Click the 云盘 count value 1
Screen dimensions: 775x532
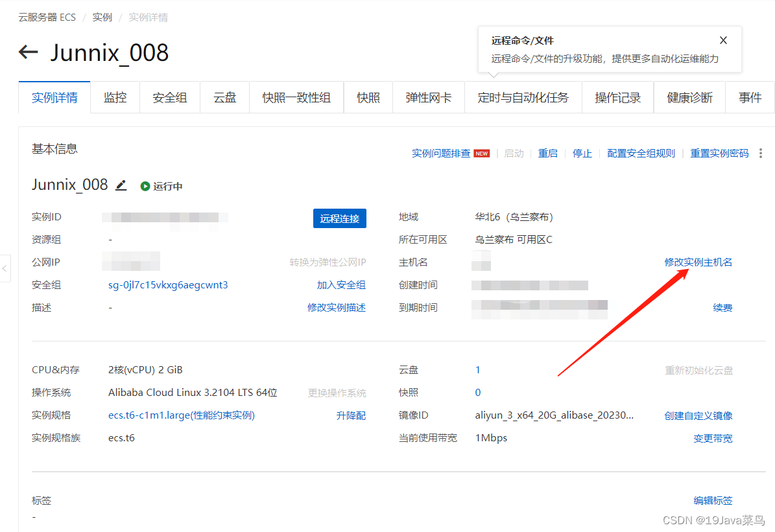coord(477,370)
